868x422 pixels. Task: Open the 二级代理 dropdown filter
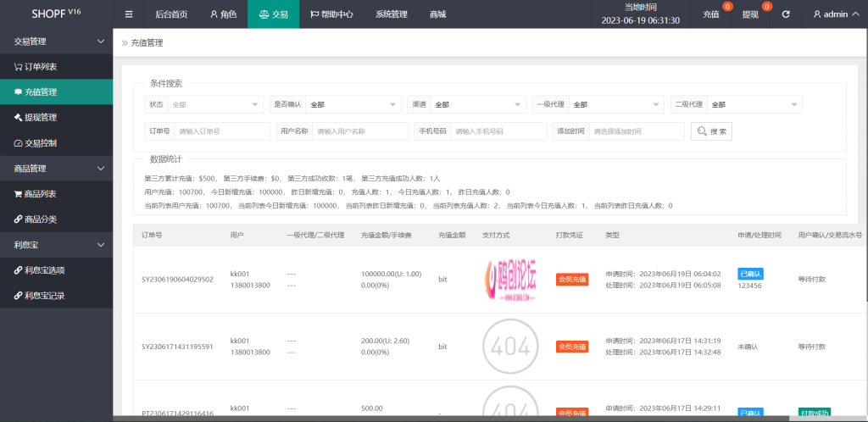pyautogui.click(x=754, y=104)
